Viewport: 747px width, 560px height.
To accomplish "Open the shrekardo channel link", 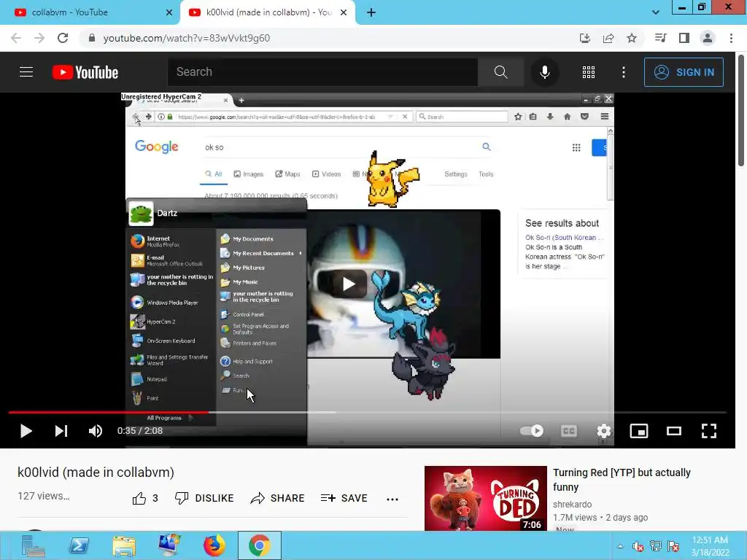I will click(572, 505).
